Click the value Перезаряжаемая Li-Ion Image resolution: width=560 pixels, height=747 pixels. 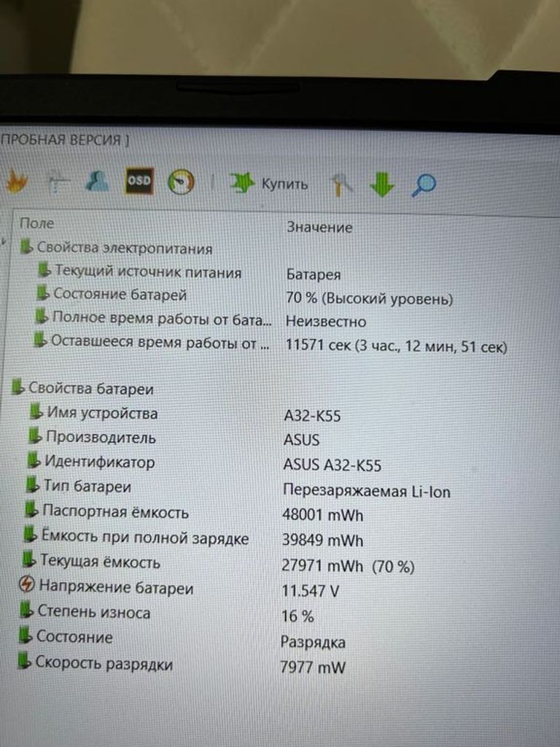[367, 491]
